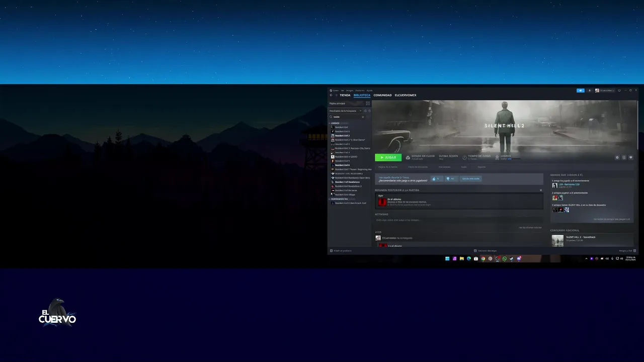Screen dimensions: 644x362
Task: Open the TIENDA tab
Action: tap(345, 95)
